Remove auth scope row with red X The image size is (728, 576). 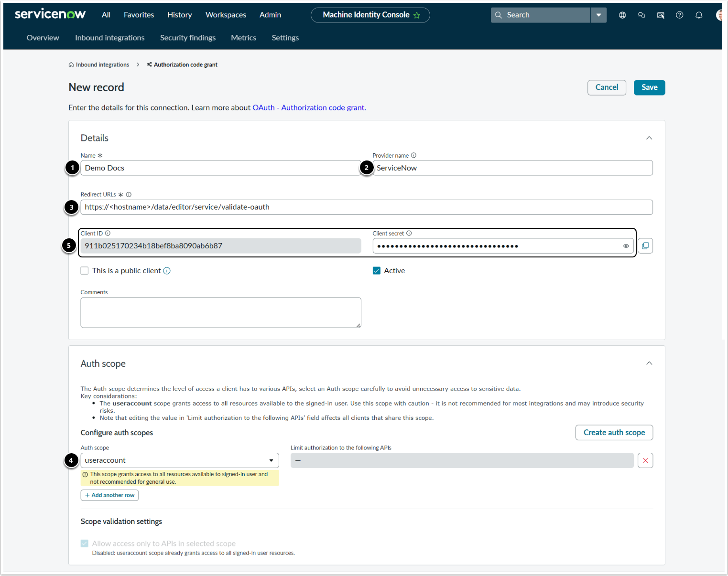coord(645,460)
